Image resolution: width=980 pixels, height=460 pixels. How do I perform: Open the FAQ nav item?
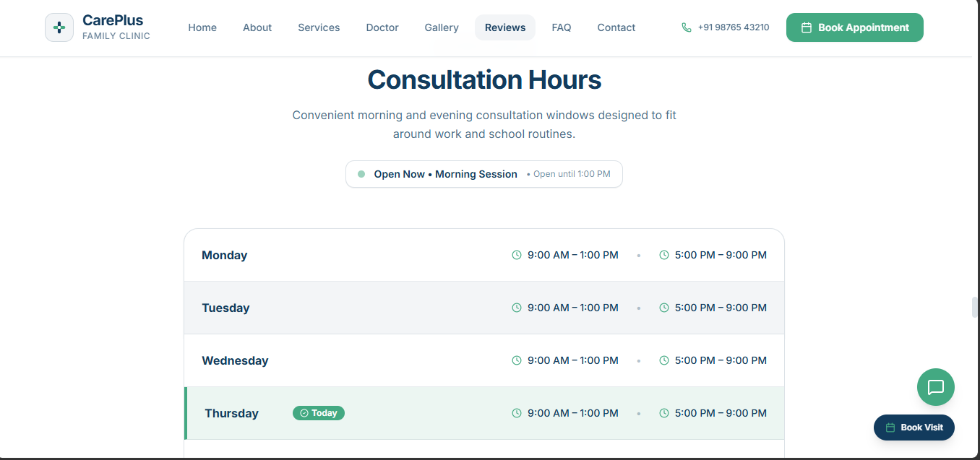point(562,27)
